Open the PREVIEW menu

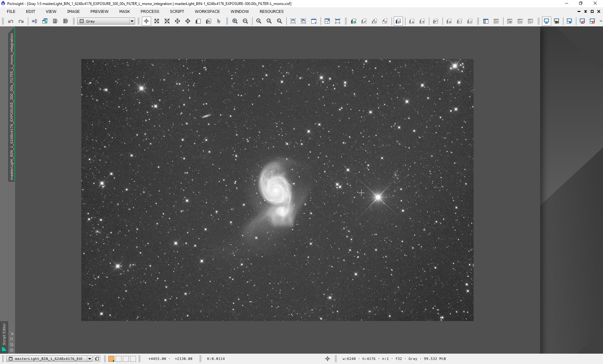pyautogui.click(x=99, y=11)
